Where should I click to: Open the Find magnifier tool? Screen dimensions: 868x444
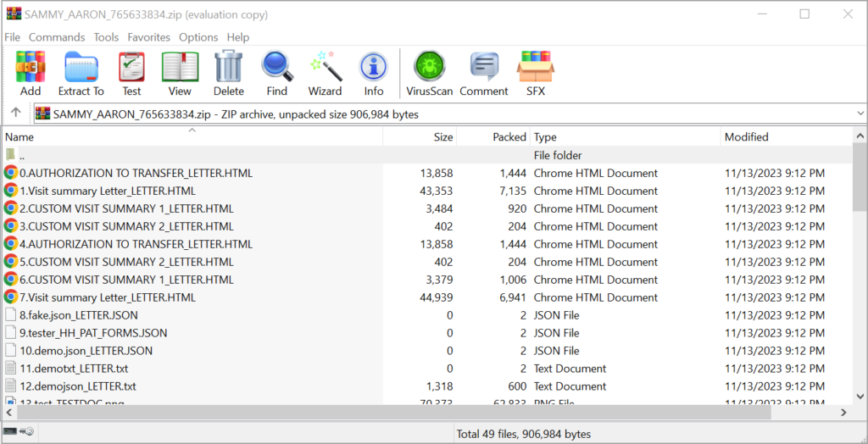[x=276, y=73]
